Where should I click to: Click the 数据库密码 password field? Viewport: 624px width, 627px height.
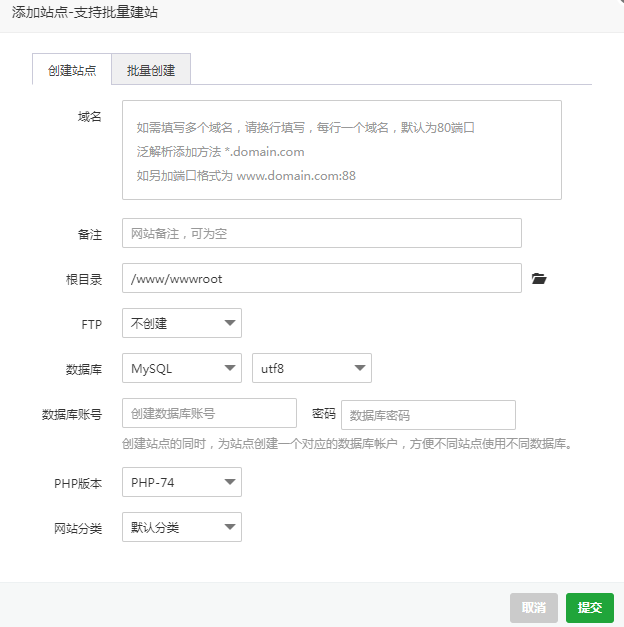pos(428,415)
